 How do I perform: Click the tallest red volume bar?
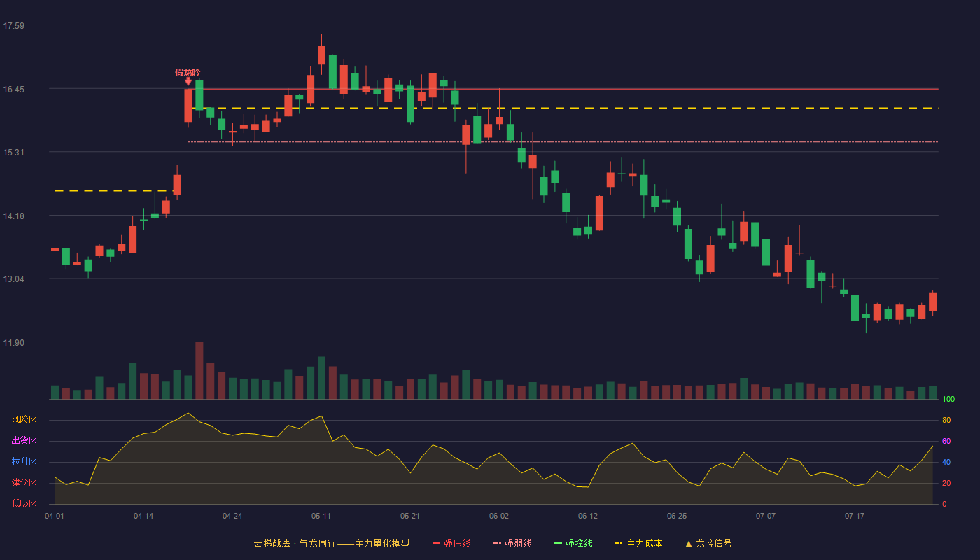[x=199, y=370]
